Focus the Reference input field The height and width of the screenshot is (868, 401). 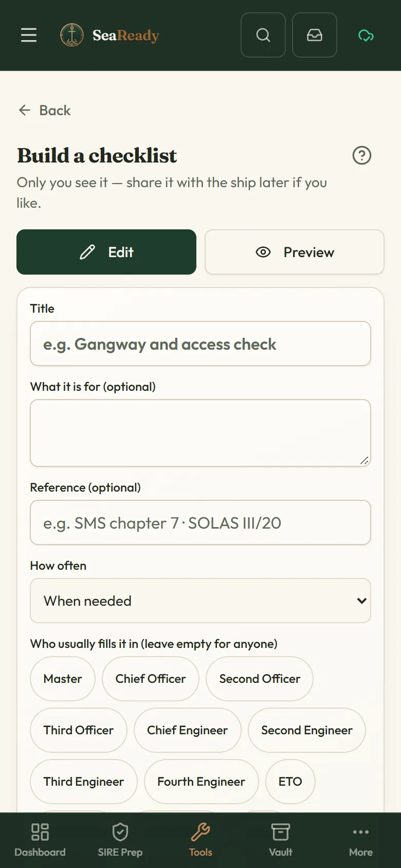pyautogui.click(x=200, y=522)
